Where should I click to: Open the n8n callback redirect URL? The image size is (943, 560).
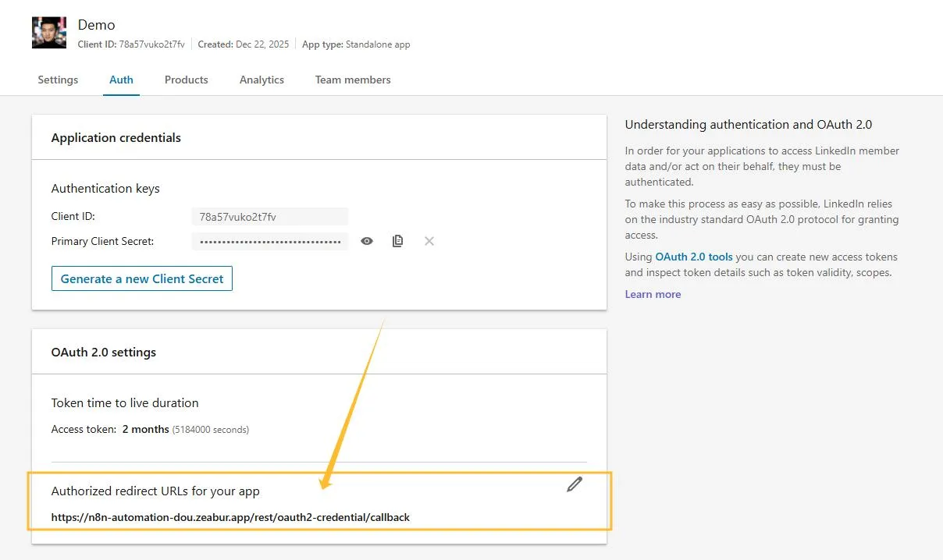click(x=230, y=517)
